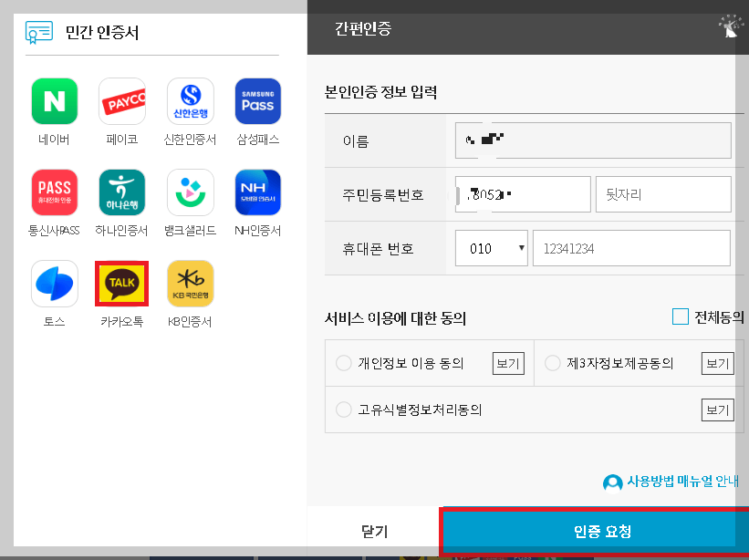The image size is (749, 560).
Task: Click the 이름 input field
Action: coord(593,140)
